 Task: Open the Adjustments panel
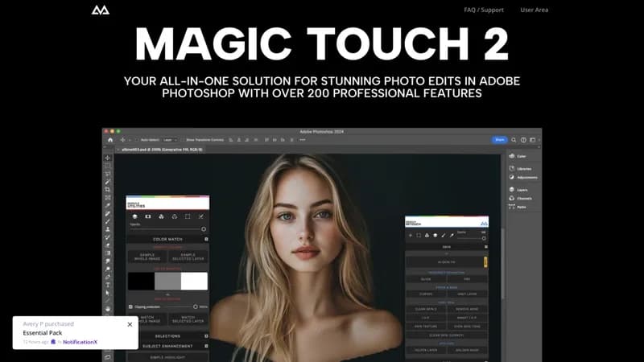click(x=523, y=177)
